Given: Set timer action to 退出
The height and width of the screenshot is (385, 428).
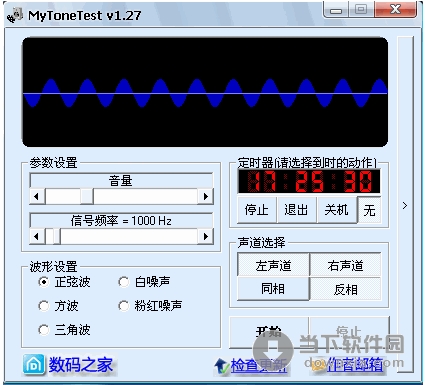Looking at the screenshot, I should tap(296, 210).
